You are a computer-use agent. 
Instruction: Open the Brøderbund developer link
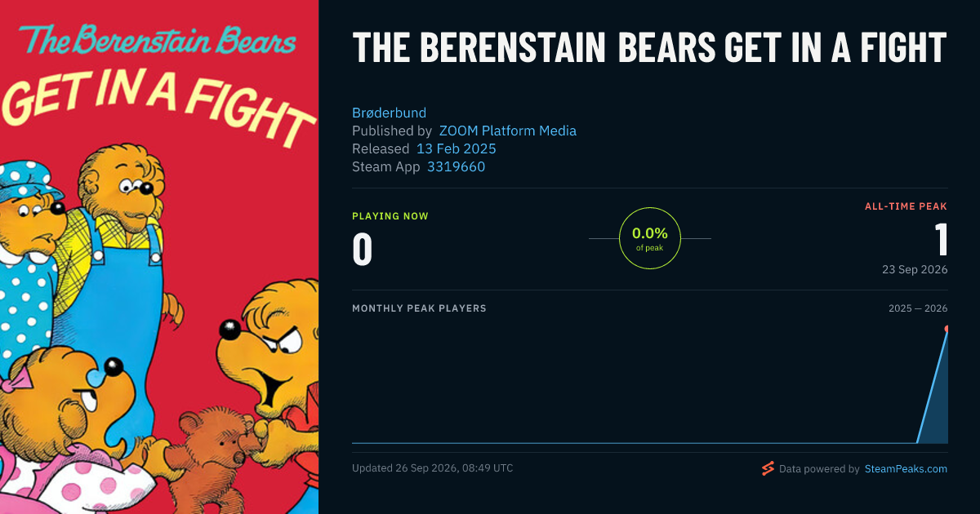click(389, 113)
